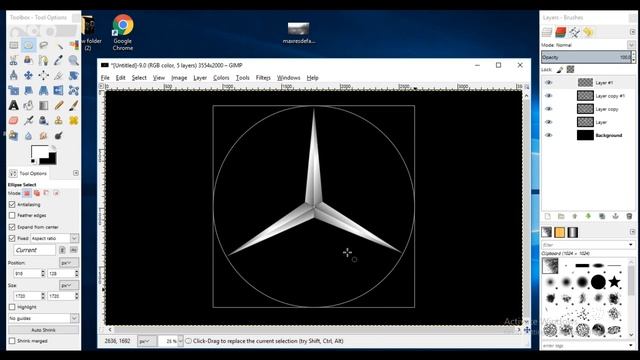Select the Color Picker eyedropper tool
This screenshot has height=360, width=640.
point(59,60)
